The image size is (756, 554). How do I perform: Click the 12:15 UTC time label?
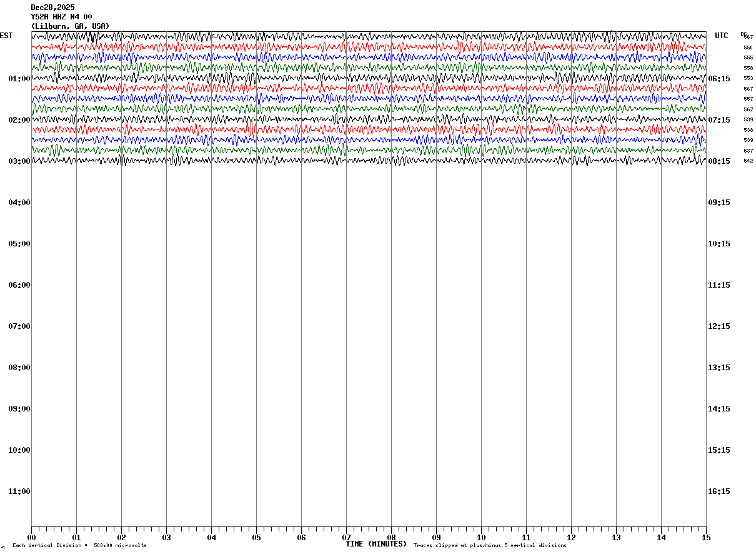(719, 326)
